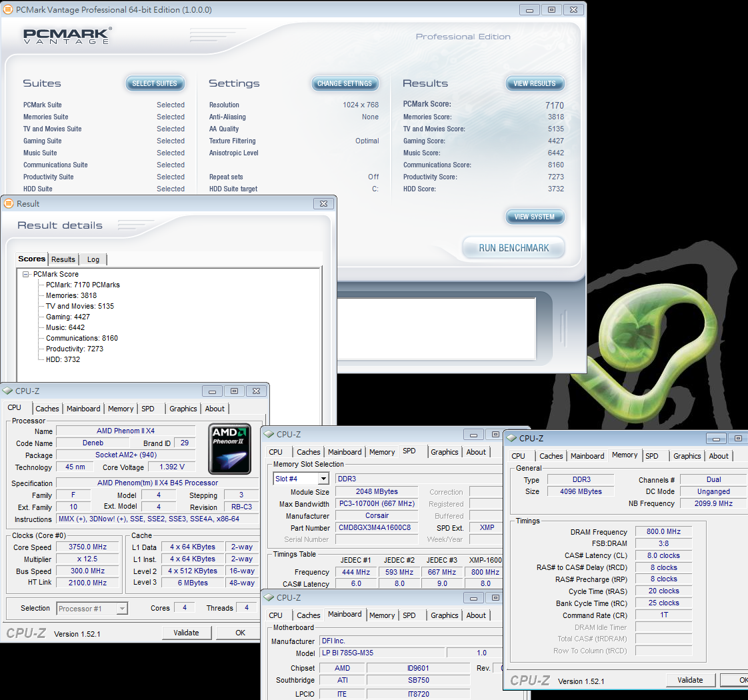This screenshot has height=700, width=748.
Task: Open the Results tab in Result details
Action: (63, 259)
